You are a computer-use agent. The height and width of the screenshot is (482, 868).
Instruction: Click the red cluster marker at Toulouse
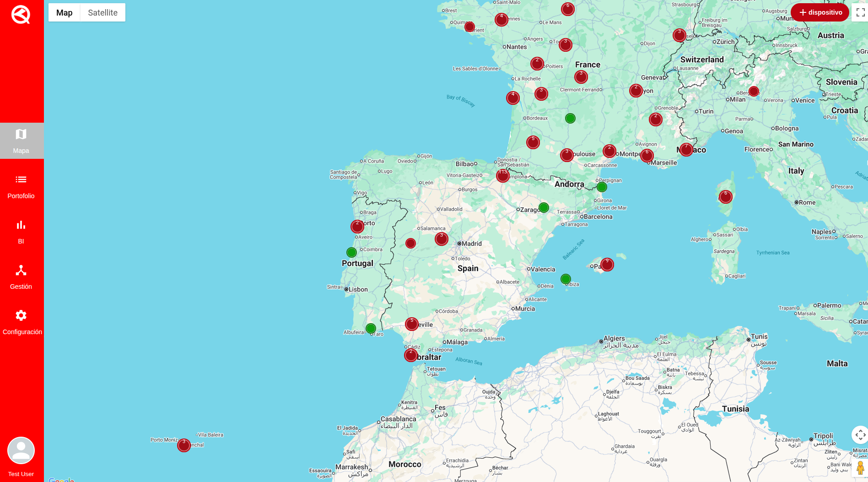tap(567, 155)
